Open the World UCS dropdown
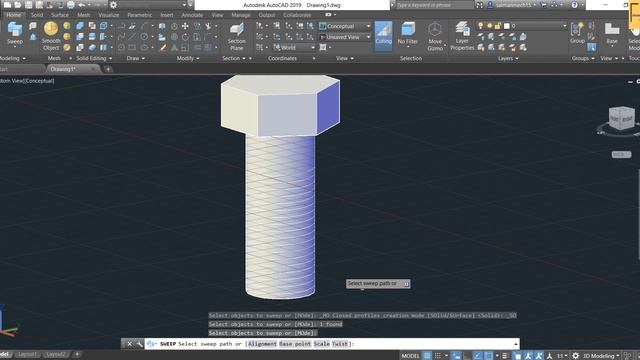The image size is (640, 360). [294, 48]
